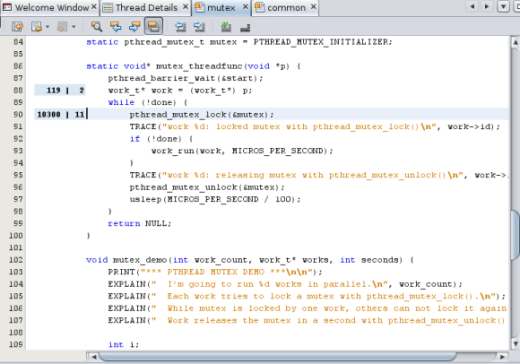Screen dimensions: 520x364
Task: Click the greyed Forward navigation icon
Action: (62, 26)
